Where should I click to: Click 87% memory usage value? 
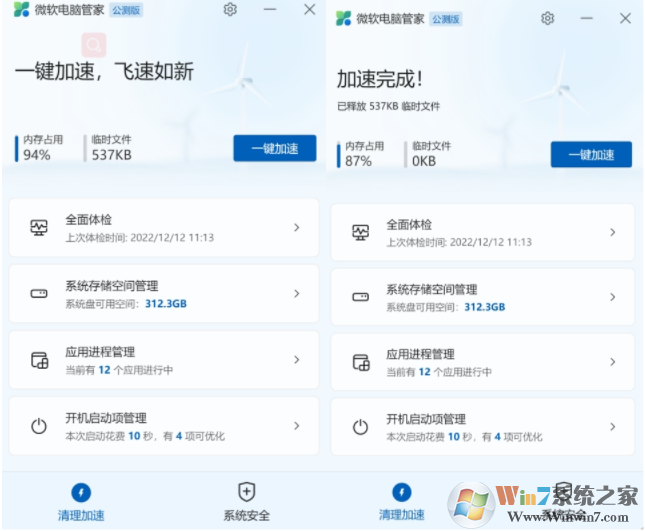click(x=358, y=161)
